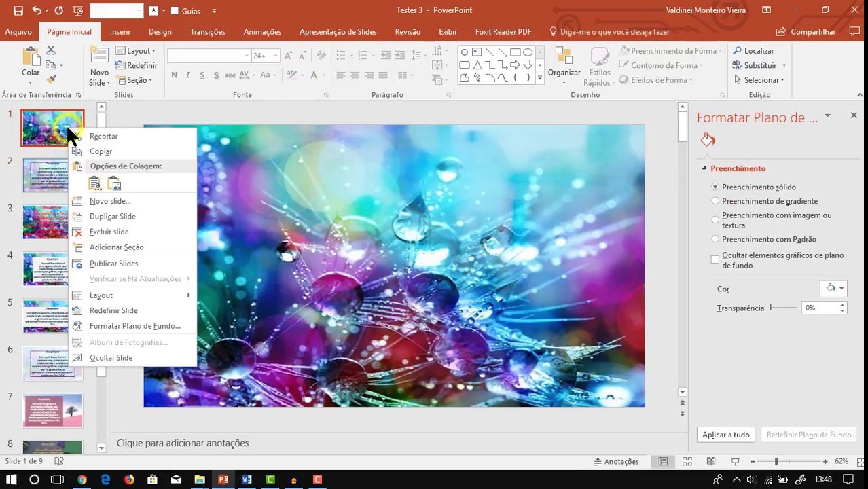Open Formatar Plano pane options arrow
Viewport: 868px width, 489px height.
827,117
